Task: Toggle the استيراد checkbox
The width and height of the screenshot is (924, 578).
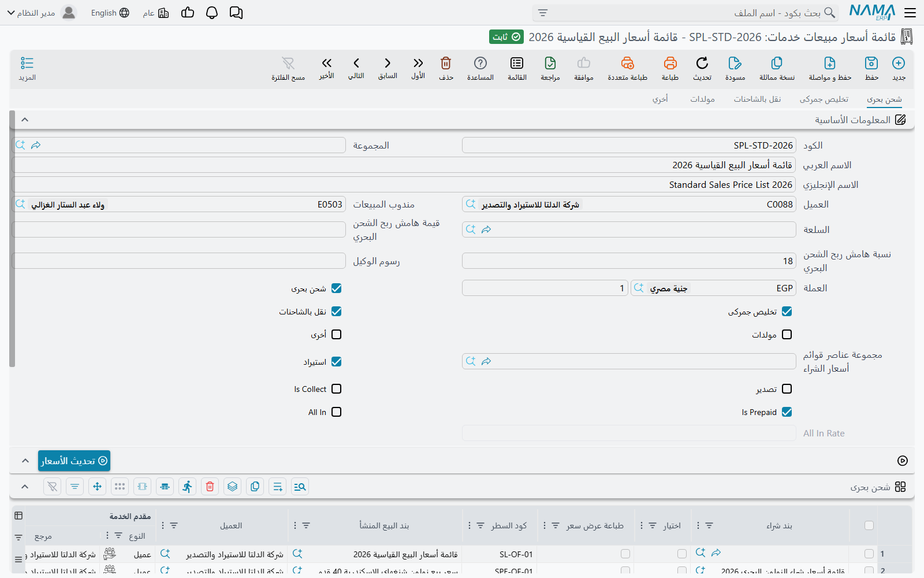Action: coord(337,362)
